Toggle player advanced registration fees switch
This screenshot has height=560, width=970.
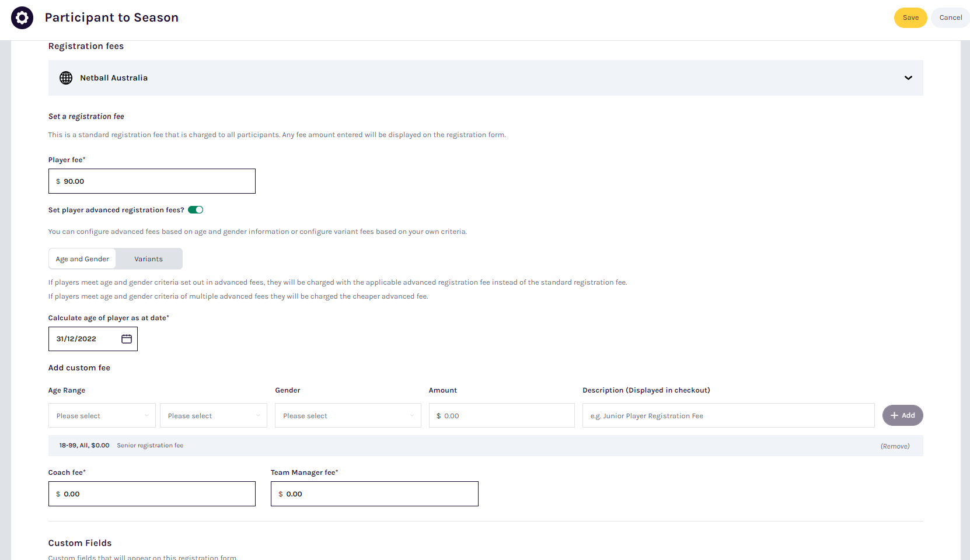tap(196, 210)
